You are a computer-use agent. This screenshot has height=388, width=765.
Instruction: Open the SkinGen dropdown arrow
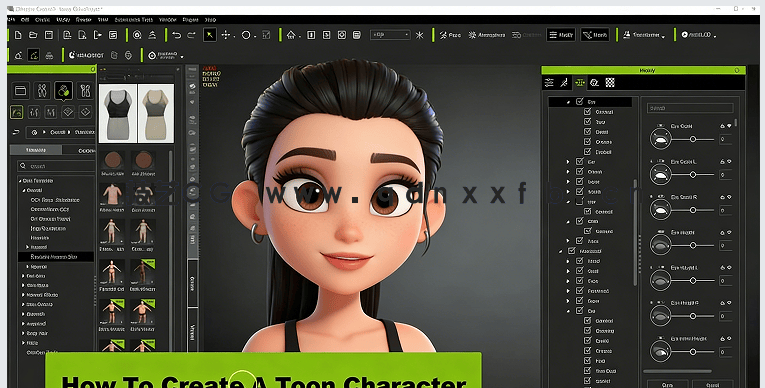coord(182,57)
